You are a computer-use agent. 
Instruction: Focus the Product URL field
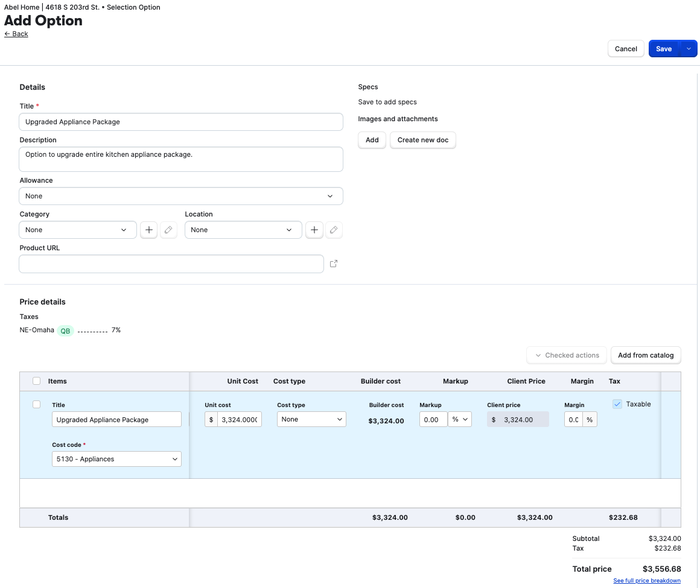[171, 264]
